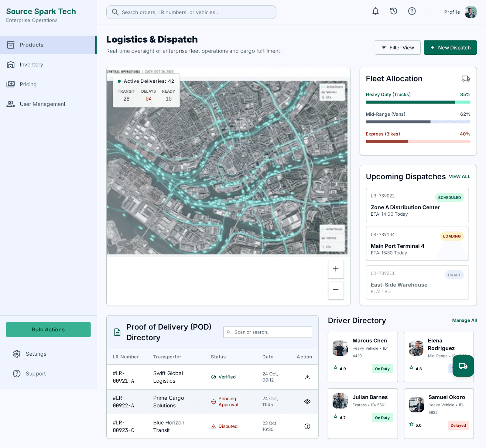Click Samuel Okoro's rating star icon

411,424
